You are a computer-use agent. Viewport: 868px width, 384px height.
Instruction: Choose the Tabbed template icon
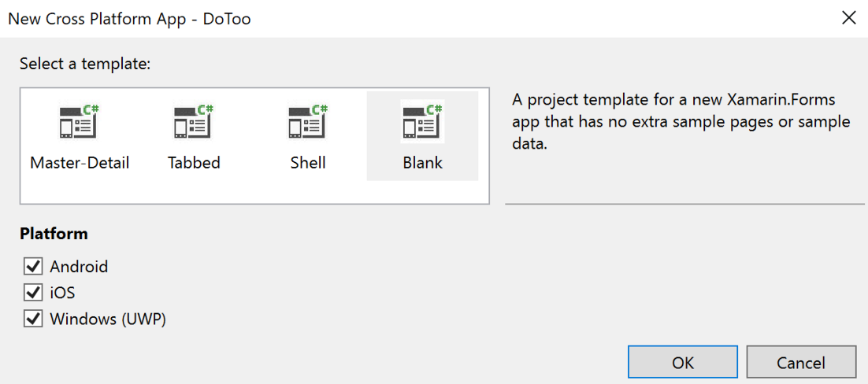click(x=194, y=122)
